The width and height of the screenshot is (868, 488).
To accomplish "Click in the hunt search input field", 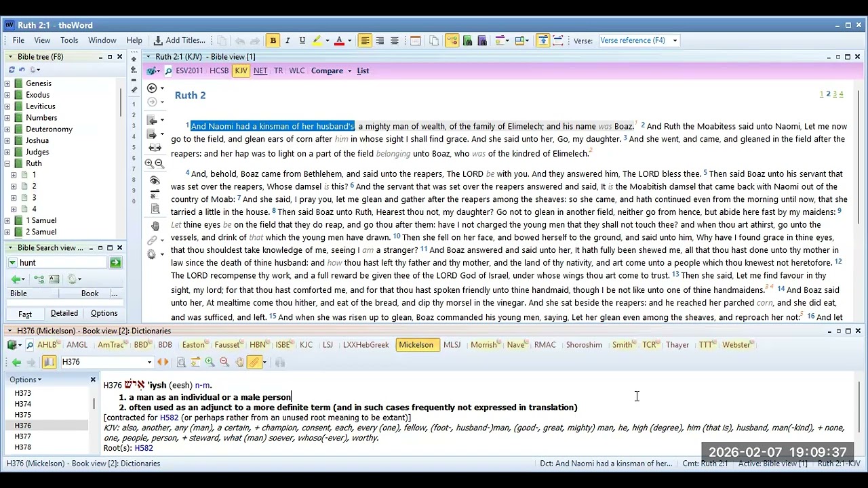I will tap(61, 263).
